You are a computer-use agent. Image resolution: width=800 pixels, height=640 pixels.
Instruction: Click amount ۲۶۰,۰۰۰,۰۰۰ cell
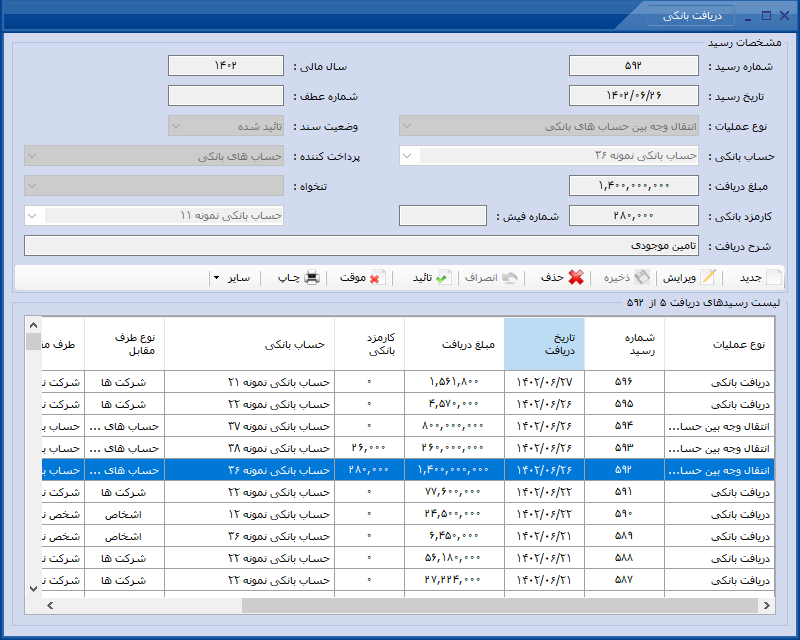point(455,448)
